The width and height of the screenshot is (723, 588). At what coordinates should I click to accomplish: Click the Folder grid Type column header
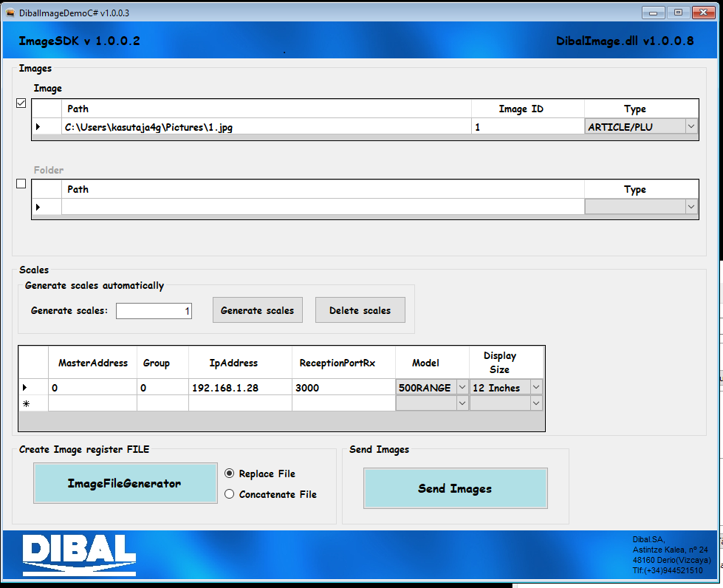(x=641, y=189)
